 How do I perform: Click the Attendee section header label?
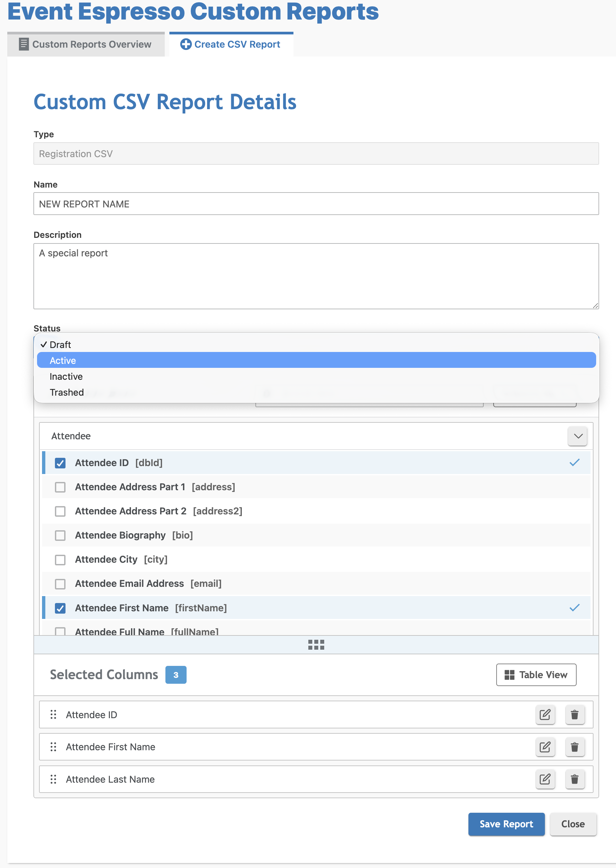pos(71,436)
